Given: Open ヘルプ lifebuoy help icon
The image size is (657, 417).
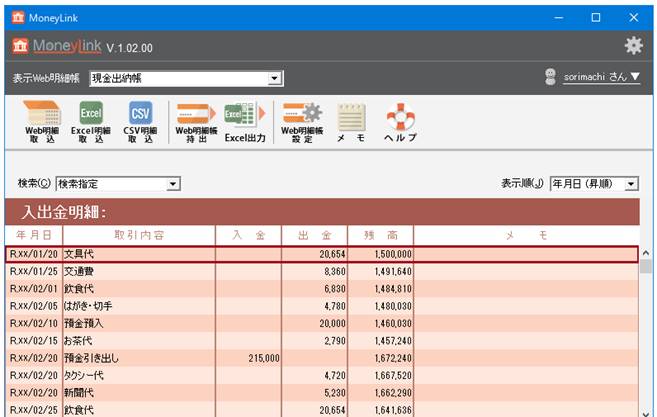Looking at the screenshot, I should click(401, 122).
